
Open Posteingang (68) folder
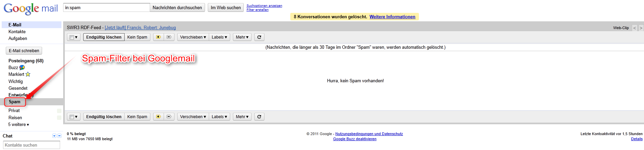tap(26, 61)
